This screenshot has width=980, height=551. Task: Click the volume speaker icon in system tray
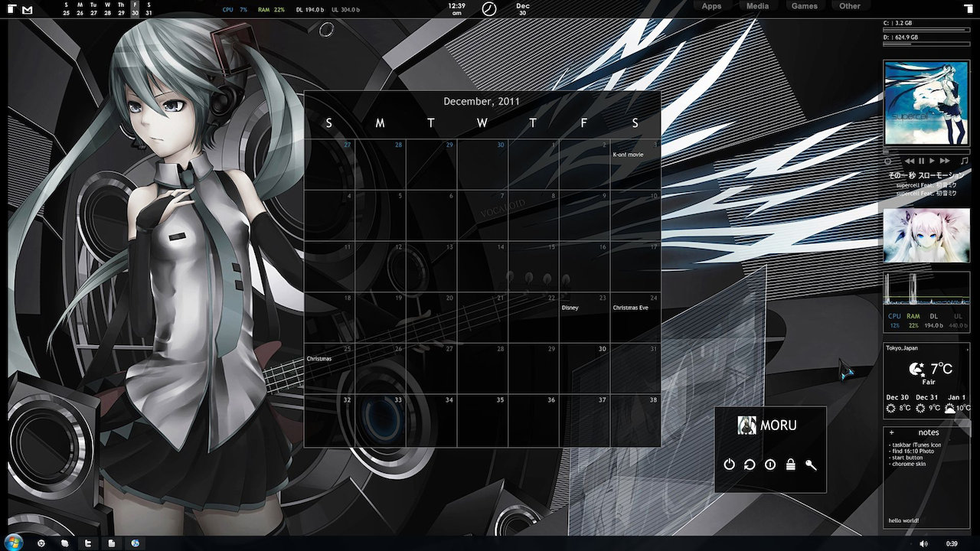point(923,543)
